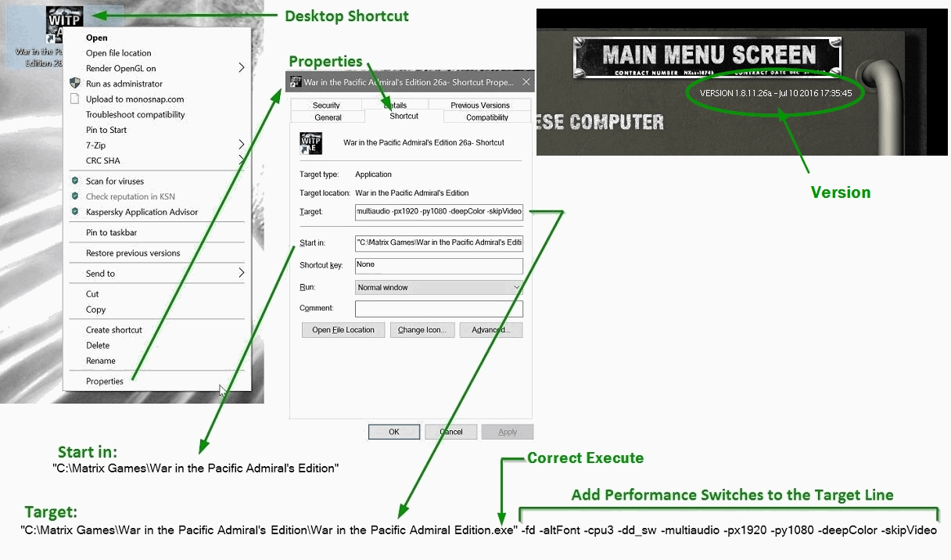Click the Run as administrator shield icon
Viewport: 951px width, 560px height.
[x=75, y=84]
